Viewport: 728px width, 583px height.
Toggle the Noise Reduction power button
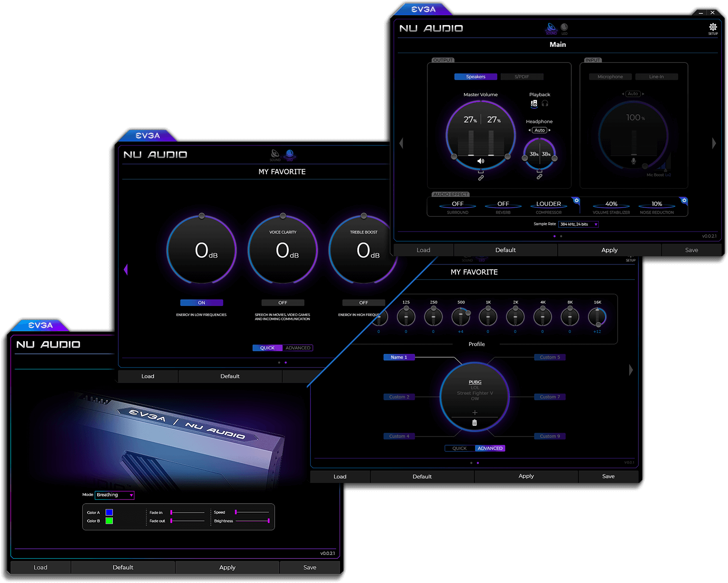[684, 200]
